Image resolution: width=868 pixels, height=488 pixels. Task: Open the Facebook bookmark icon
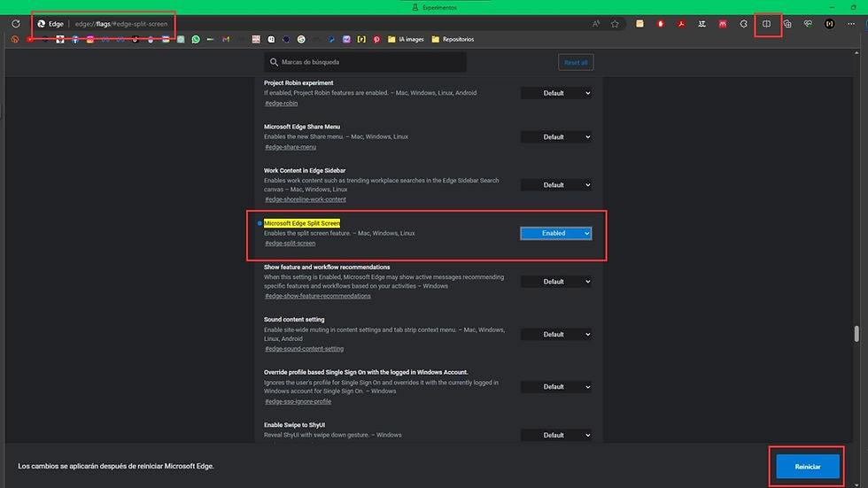pyautogui.click(x=75, y=39)
